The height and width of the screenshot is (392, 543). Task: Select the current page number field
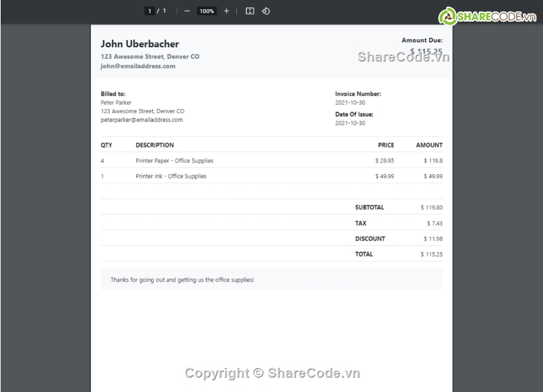pyautogui.click(x=150, y=11)
